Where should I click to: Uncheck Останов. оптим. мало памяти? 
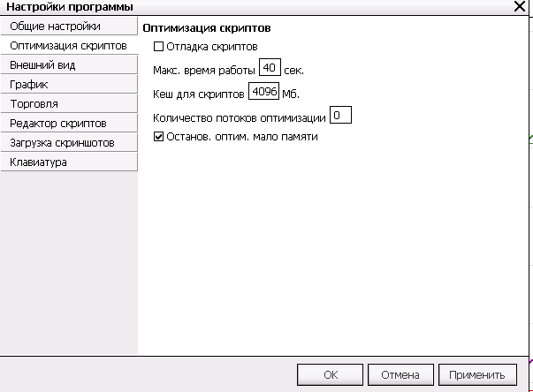[160, 137]
